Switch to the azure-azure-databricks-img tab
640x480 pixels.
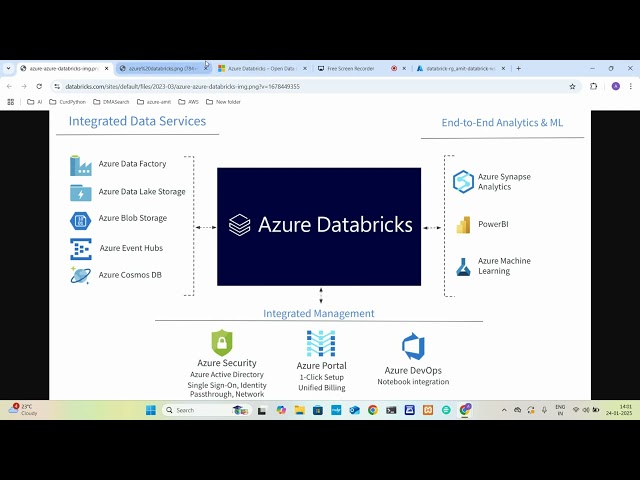click(x=64, y=69)
